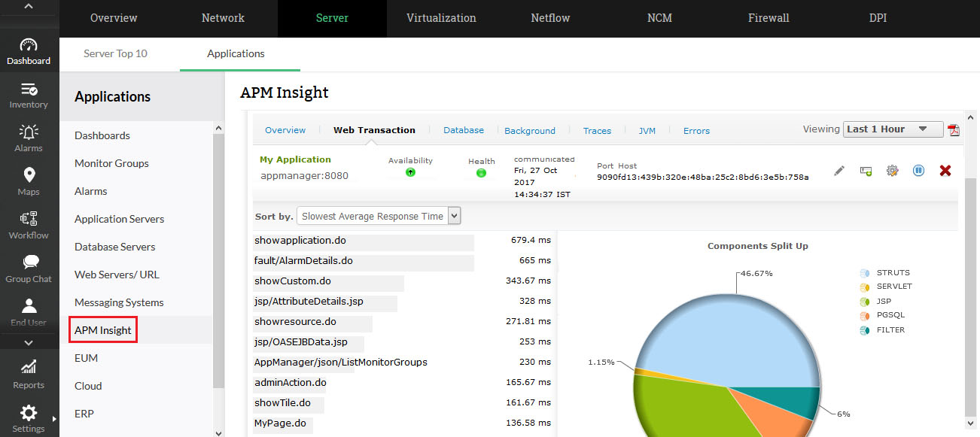Pause monitoring with the blue pause icon
Viewport: 980px width, 437px height.
pos(918,171)
